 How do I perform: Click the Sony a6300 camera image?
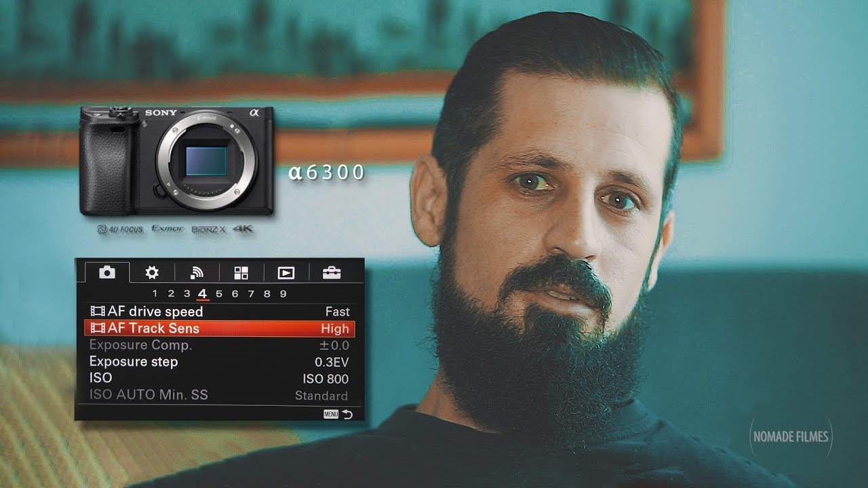click(x=177, y=161)
